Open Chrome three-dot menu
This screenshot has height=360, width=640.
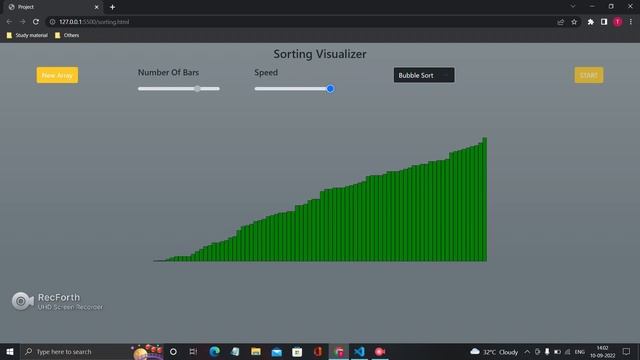[631, 22]
